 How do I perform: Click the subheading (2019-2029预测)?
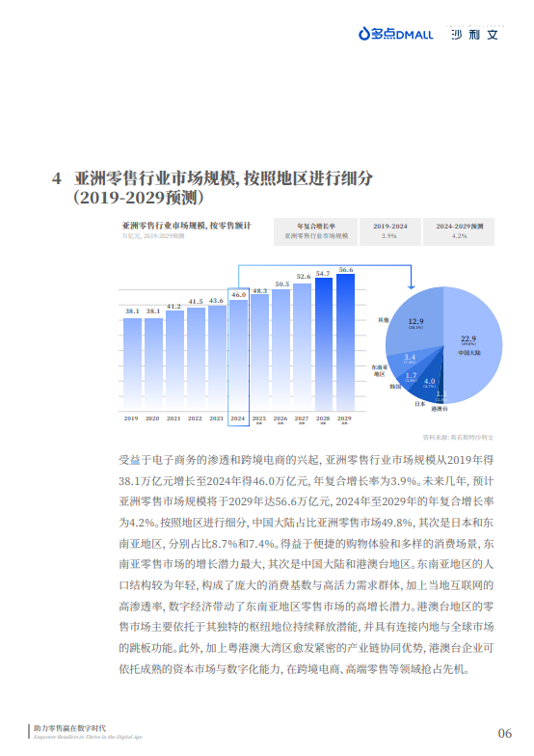tap(139, 198)
